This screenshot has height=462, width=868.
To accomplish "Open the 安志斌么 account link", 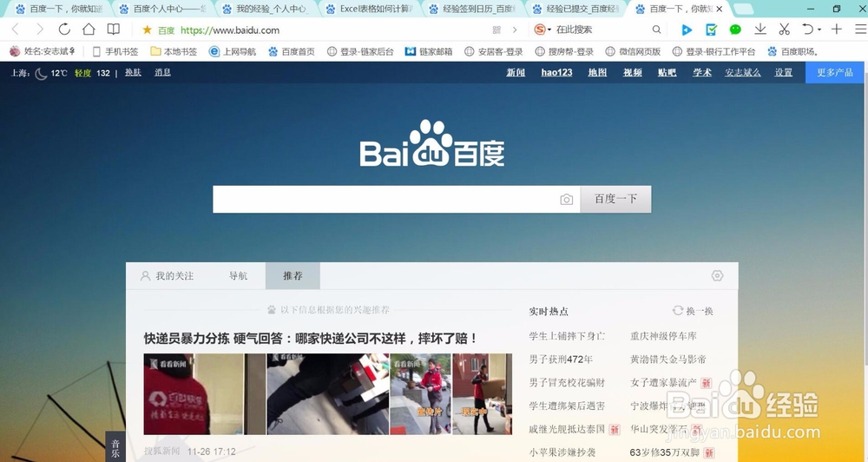I will [x=743, y=73].
